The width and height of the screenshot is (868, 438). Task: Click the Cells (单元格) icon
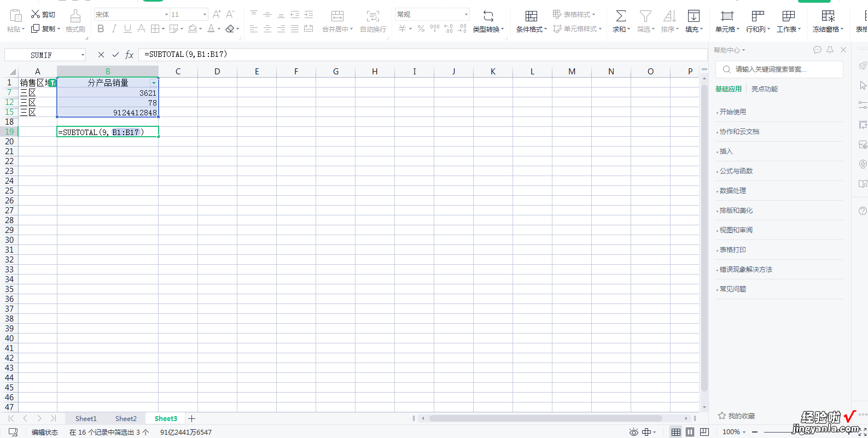727,16
